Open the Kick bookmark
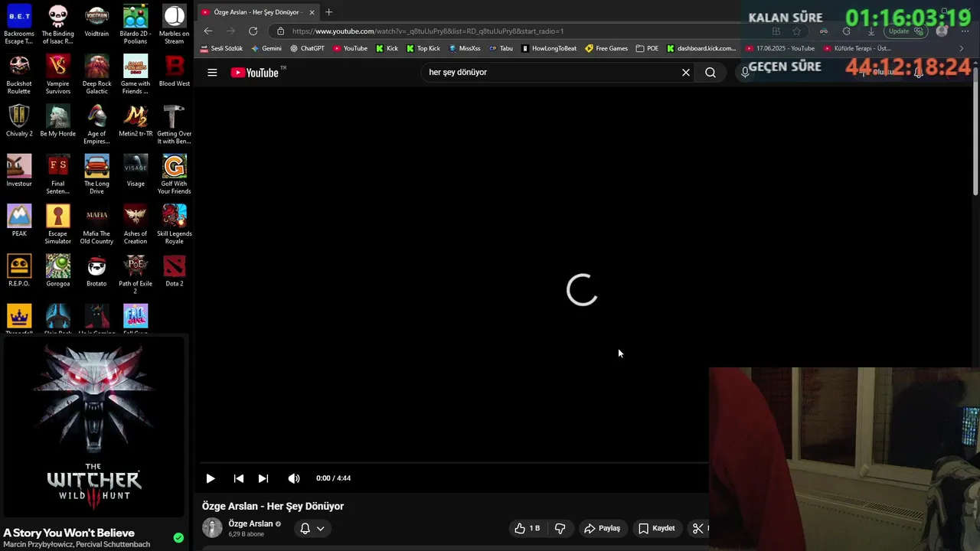This screenshot has width=980, height=551. pos(387,48)
